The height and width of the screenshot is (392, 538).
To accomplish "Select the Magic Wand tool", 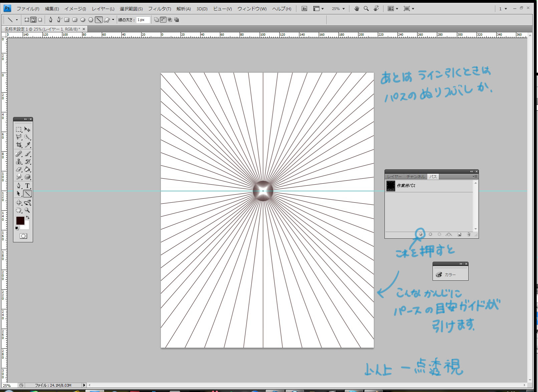I will [27, 137].
